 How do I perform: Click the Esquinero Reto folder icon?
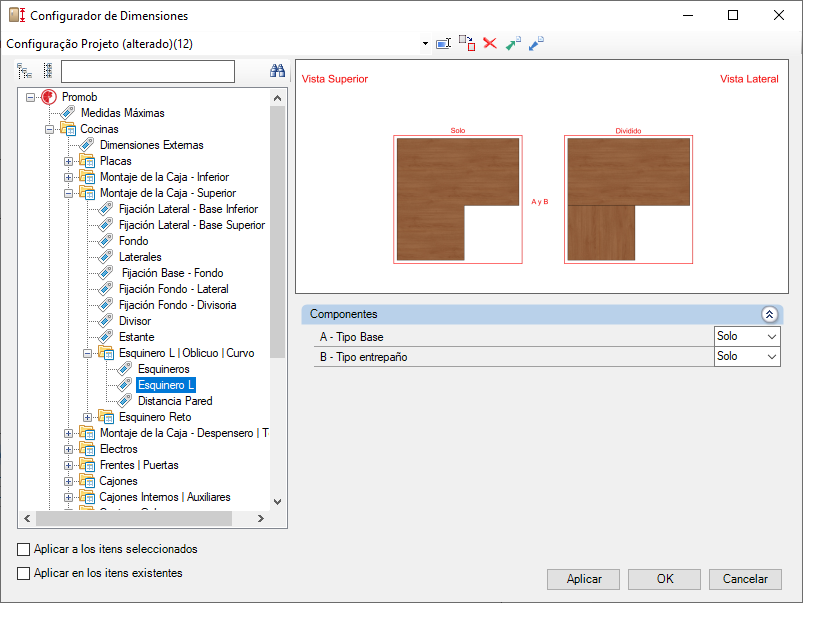(106, 417)
